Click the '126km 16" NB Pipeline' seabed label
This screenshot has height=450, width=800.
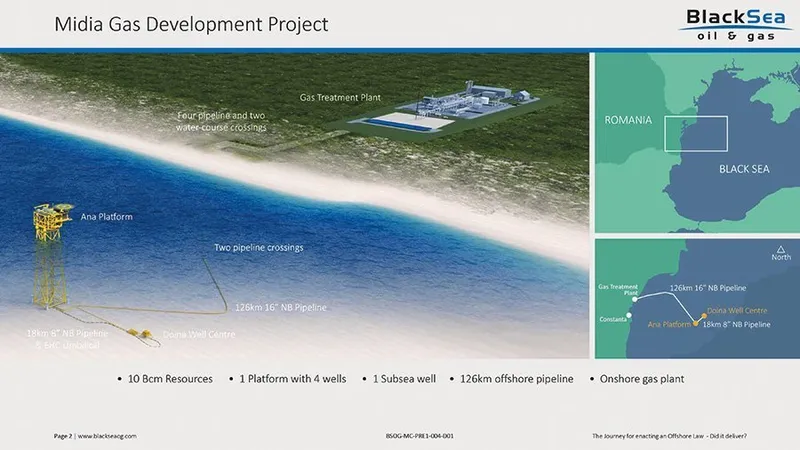pos(280,307)
